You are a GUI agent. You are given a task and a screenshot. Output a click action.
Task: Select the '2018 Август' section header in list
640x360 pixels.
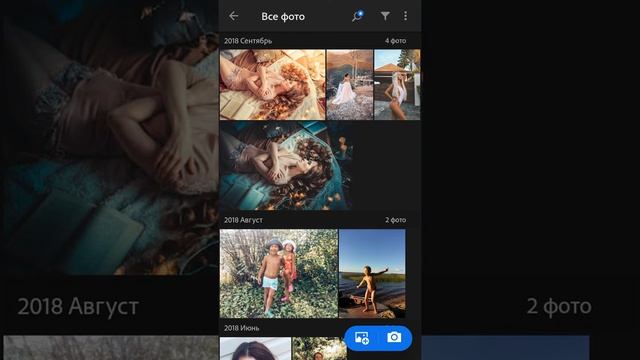coord(243,220)
